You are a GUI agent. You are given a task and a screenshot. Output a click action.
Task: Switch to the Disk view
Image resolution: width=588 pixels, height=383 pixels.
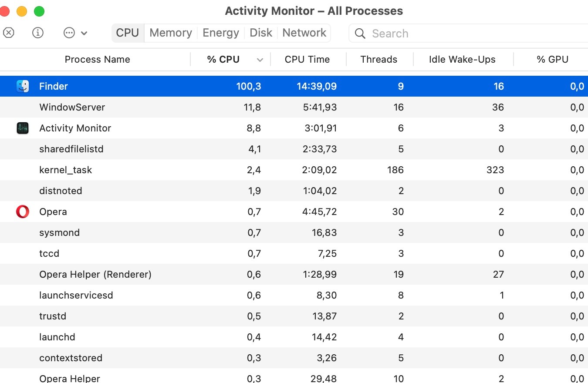click(x=260, y=32)
